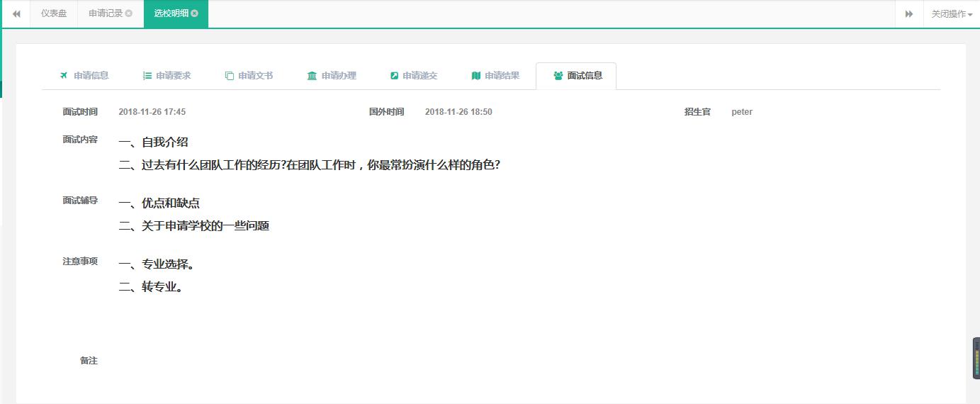Open the 关闭操作 dropdown menu
This screenshot has height=404, width=980.
952,13
